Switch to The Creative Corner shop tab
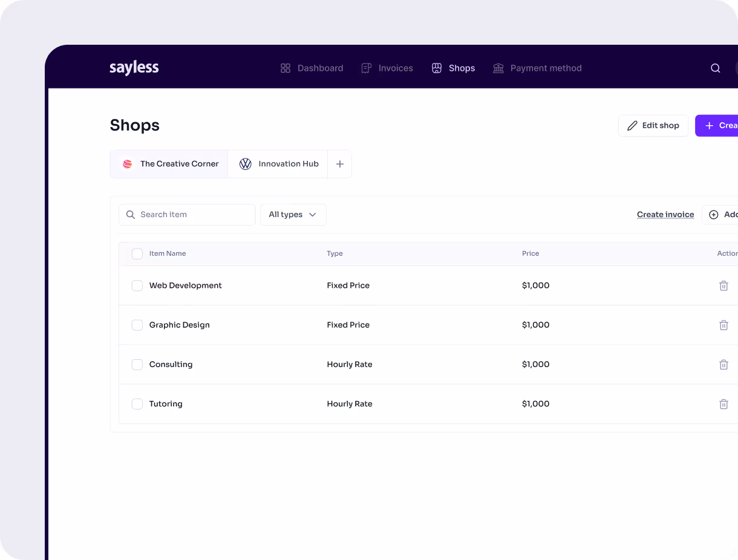 click(x=169, y=164)
